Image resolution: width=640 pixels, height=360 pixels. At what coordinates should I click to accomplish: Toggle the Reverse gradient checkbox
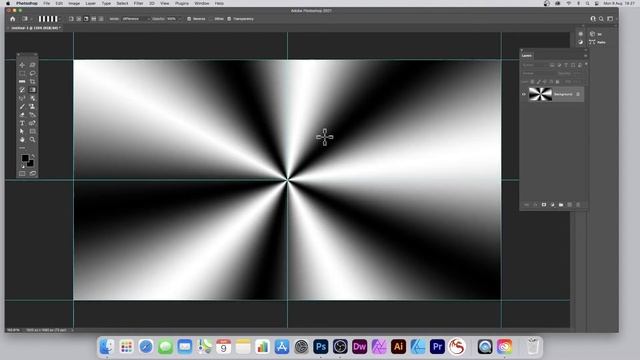(x=189, y=19)
